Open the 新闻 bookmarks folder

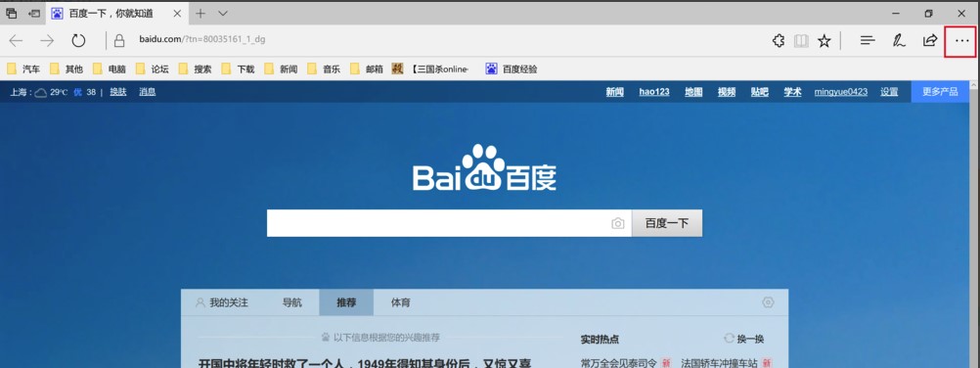click(281, 69)
